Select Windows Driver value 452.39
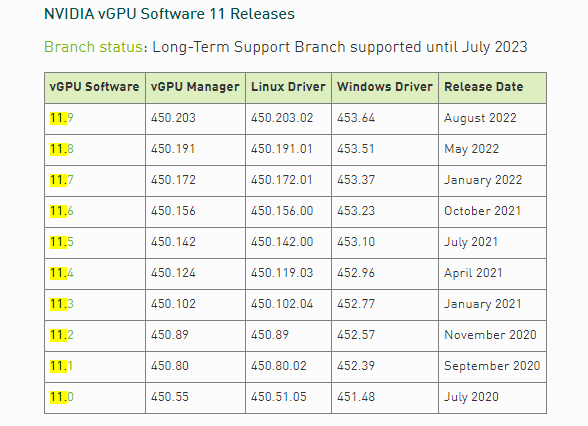588x426 pixels. click(x=356, y=366)
